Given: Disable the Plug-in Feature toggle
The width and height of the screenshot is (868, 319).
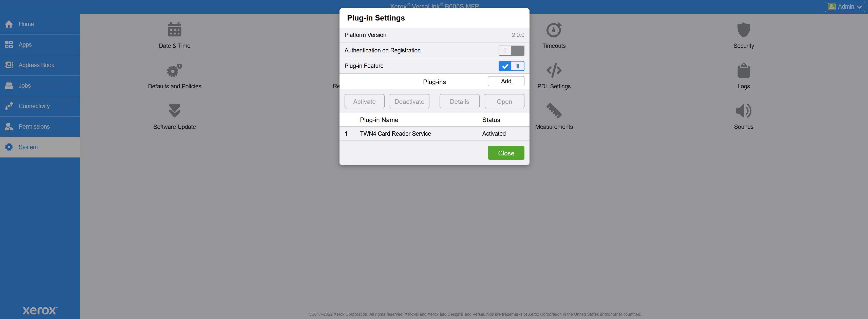Looking at the screenshot, I should (511, 66).
